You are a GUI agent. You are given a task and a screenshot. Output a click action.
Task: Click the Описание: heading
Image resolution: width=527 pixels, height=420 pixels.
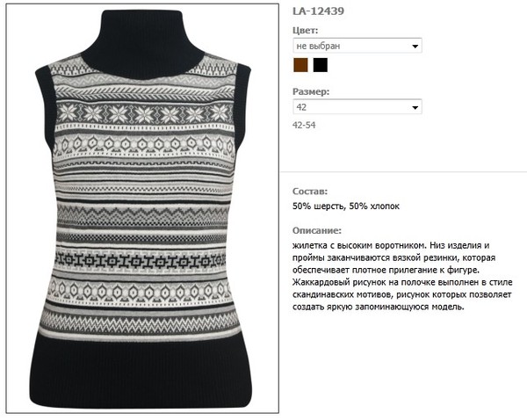click(316, 231)
